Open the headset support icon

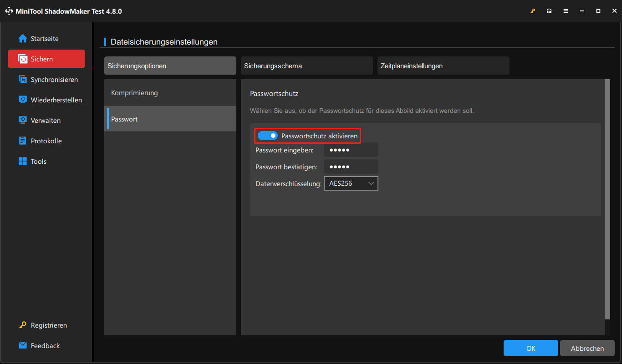click(x=549, y=10)
